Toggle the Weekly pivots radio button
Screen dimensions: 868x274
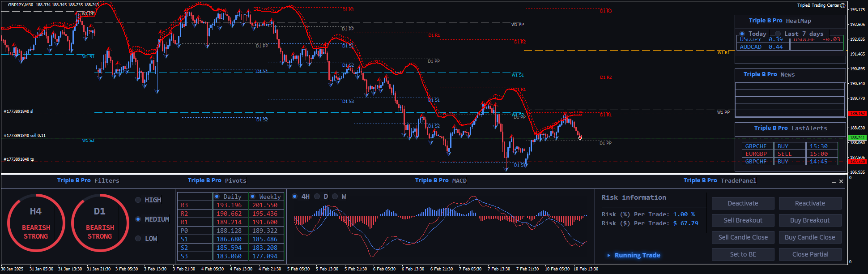pos(253,197)
